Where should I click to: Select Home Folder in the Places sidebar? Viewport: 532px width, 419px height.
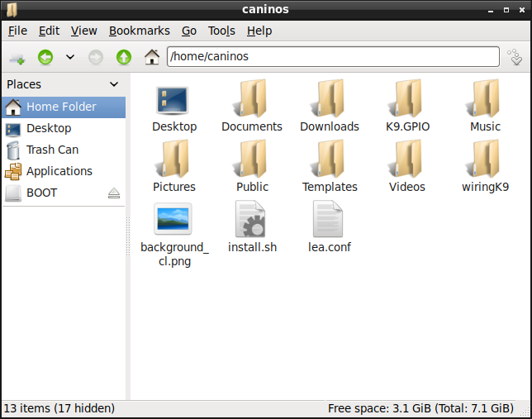[64, 107]
